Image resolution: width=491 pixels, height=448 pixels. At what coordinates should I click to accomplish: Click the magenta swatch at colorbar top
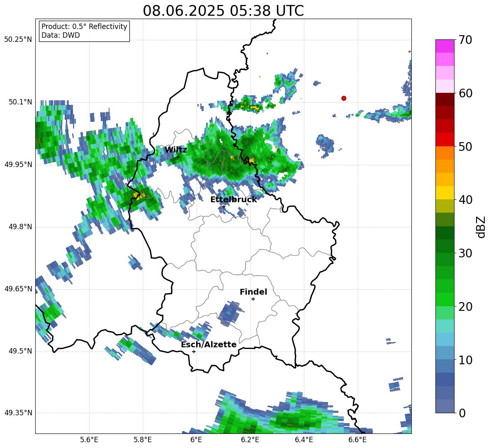[x=445, y=46]
